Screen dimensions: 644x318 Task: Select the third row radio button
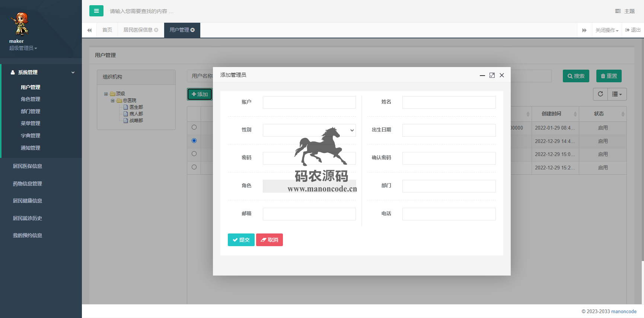point(194,154)
